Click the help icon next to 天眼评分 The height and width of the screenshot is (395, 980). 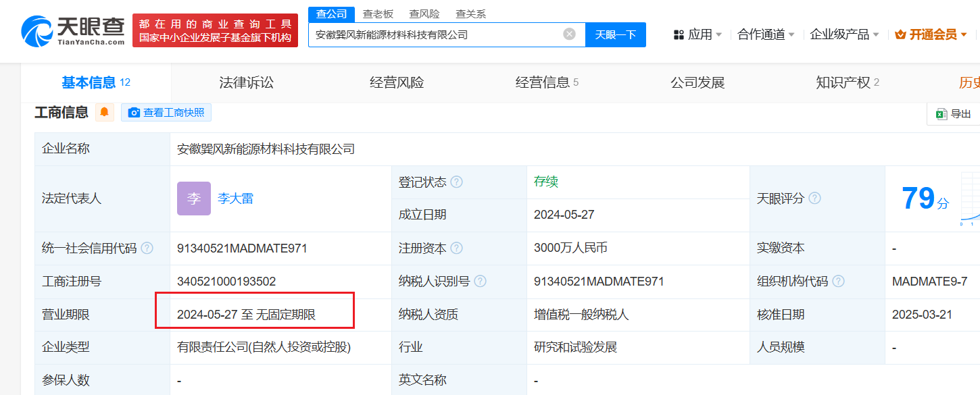coord(814,199)
